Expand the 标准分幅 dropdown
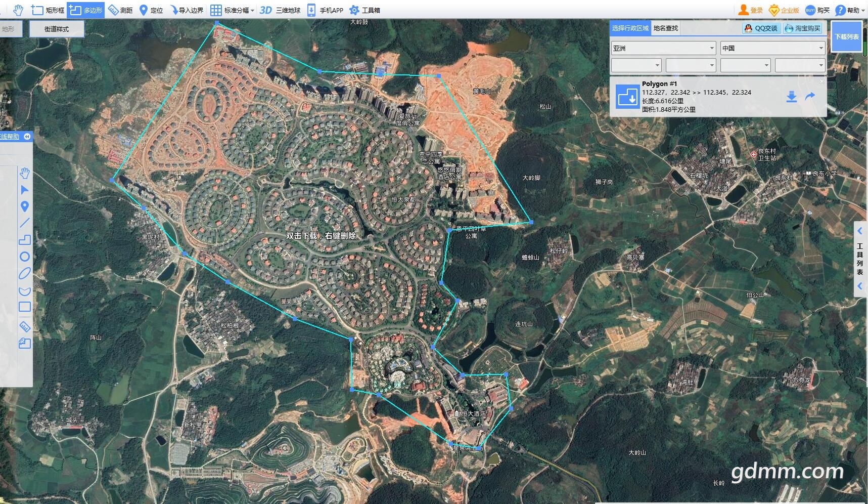 point(232,10)
